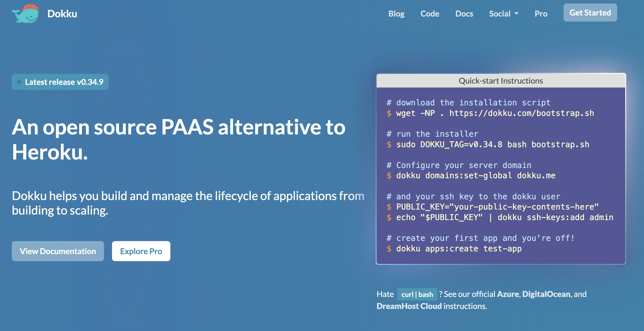The height and width of the screenshot is (331, 644).
Task: Click the Quick-start Instructions title bar
Action: [501, 81]
